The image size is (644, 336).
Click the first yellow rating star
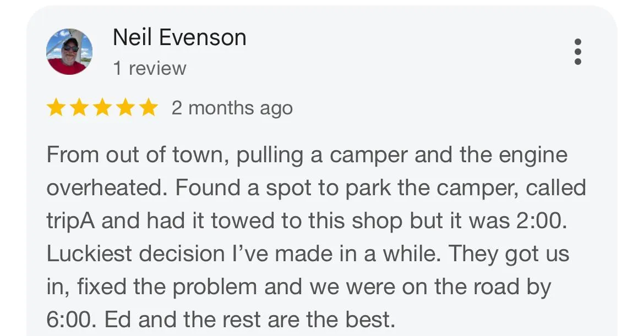56,108
